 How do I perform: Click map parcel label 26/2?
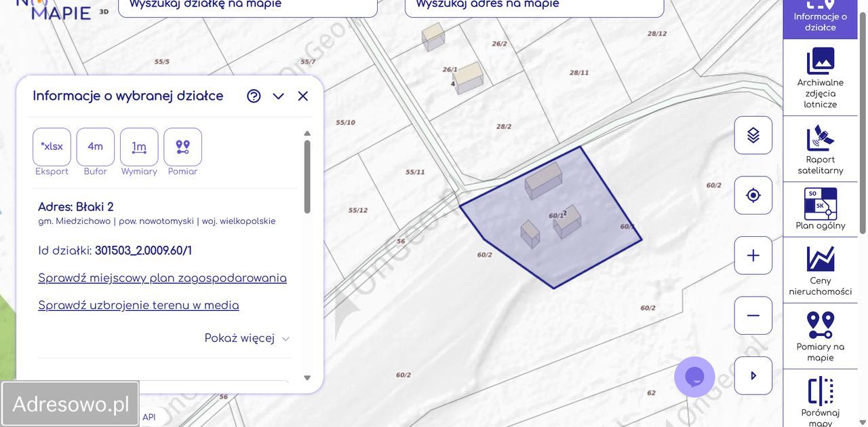pos(499,43)
